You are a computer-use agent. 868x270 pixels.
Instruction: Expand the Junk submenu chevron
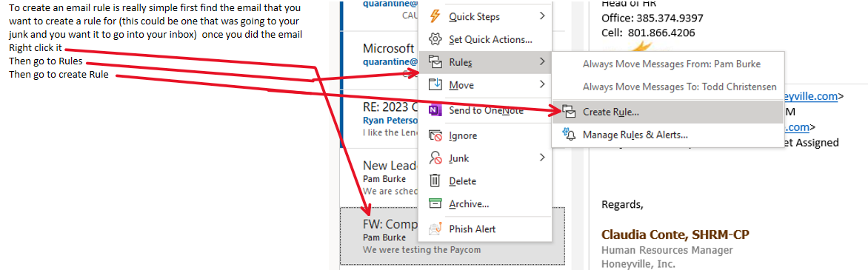click(x=542, y=158)
